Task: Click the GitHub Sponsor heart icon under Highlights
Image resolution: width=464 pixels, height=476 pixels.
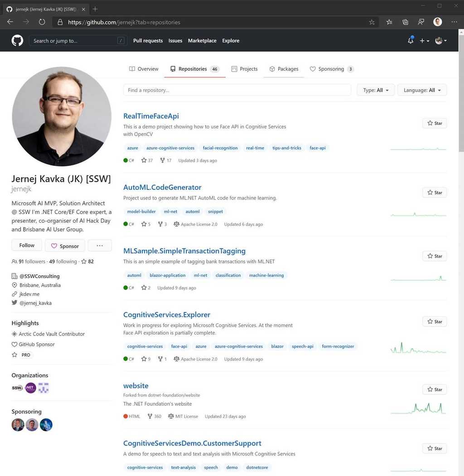Action: pyautogui.click(x=13, y=344)
